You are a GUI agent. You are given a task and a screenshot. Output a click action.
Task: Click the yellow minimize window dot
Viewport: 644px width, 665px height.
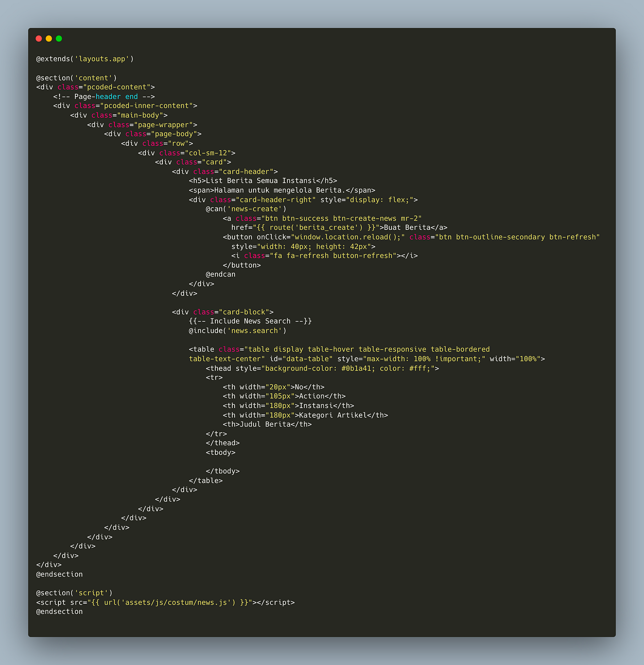tap(49, 39)
